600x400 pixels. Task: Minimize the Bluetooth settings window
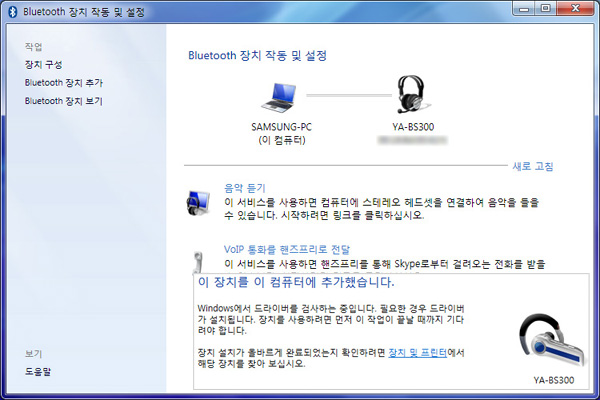click(x=524, y=8)
